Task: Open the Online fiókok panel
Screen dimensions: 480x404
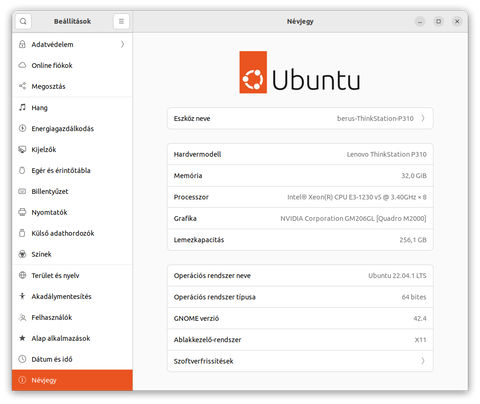Action: (72, 65)
